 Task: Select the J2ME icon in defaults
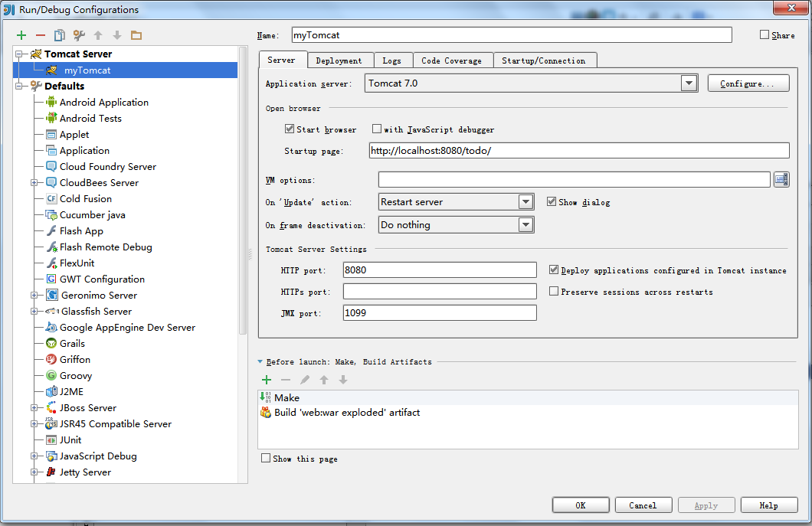(x=51, y=391)
